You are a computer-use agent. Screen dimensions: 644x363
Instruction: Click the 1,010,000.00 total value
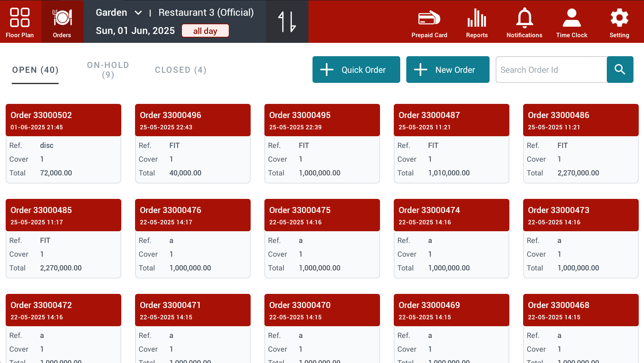point(449,173)
